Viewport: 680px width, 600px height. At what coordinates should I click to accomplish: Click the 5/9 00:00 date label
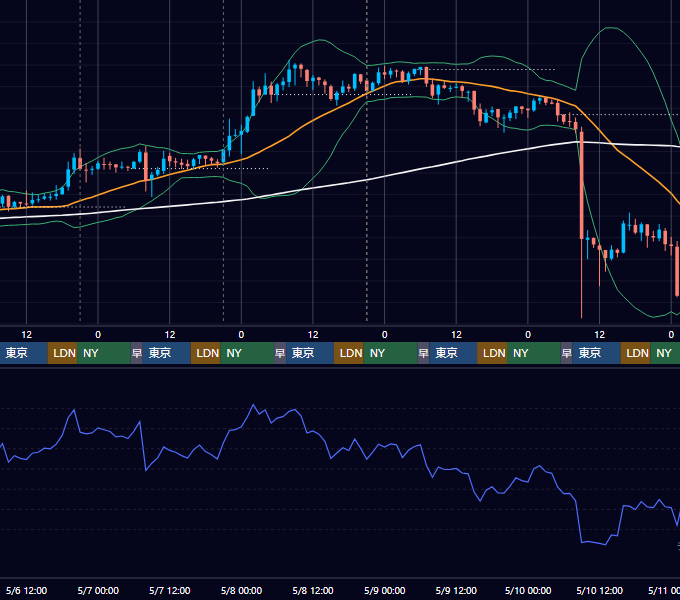click(385, 590)
